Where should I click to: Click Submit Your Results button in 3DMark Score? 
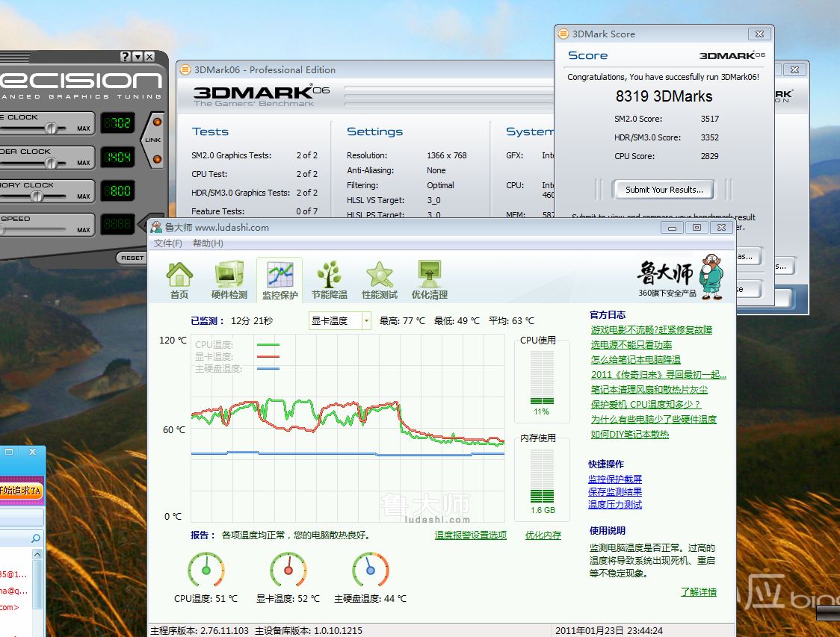664,190
